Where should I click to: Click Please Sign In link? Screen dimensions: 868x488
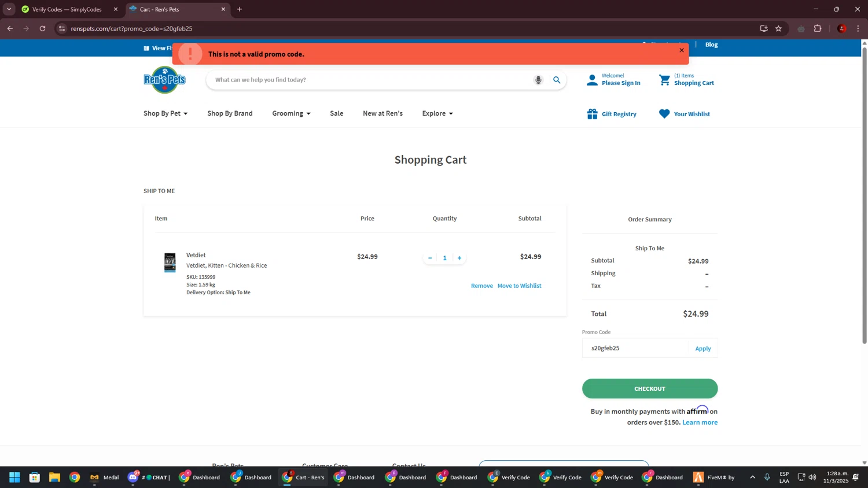[621, 83]
